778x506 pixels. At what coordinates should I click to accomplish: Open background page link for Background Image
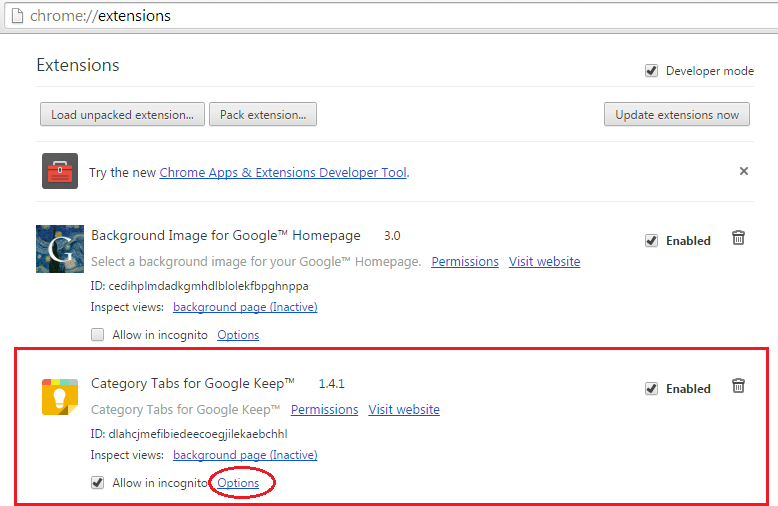[x=245, y=307]
